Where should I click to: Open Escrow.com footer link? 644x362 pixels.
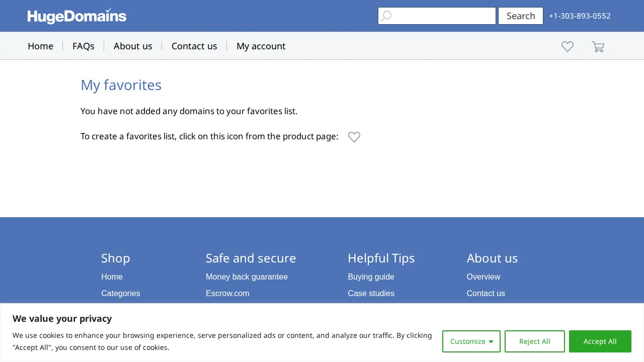point(227,293)
